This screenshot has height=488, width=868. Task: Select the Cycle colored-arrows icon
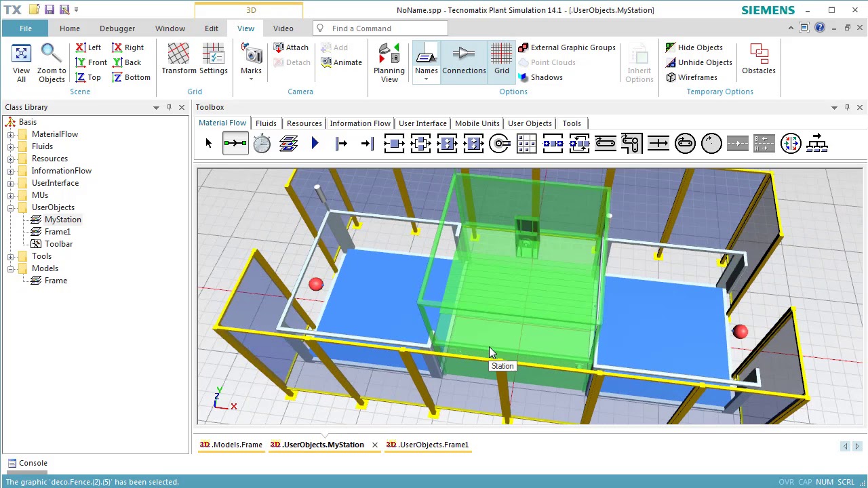coord(791,143)
